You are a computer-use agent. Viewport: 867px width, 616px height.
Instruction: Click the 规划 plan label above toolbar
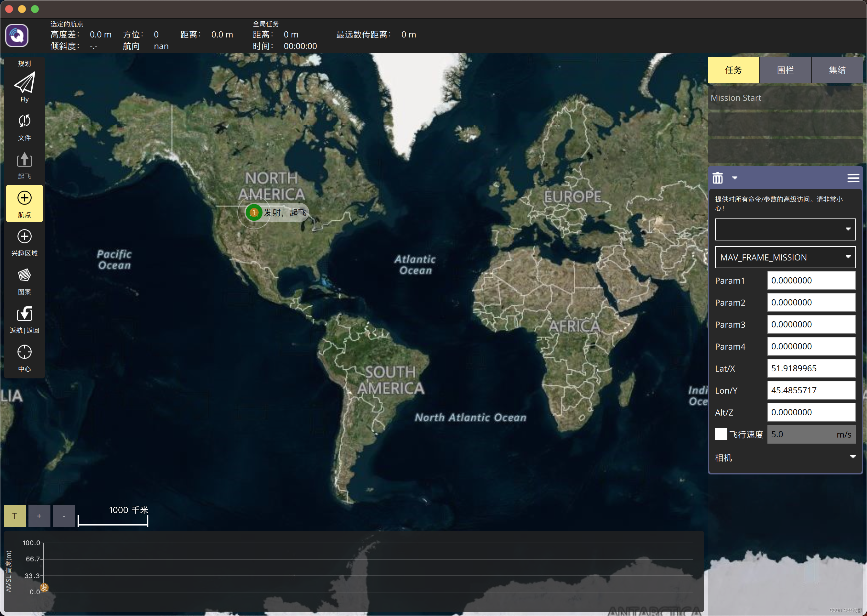[x=24, y=63]
